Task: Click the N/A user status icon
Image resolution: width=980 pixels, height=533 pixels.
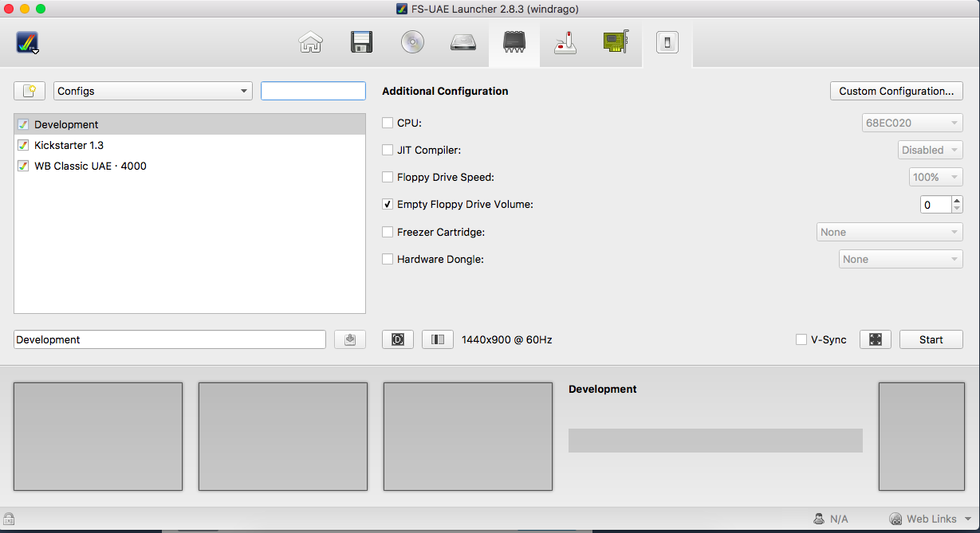Action: click(819, 519)
